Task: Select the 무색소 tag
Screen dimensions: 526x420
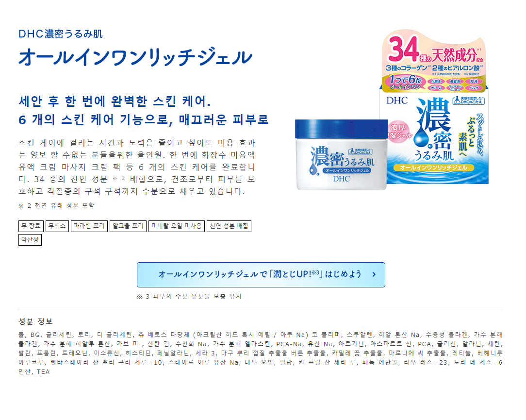Action: point(57,226)
